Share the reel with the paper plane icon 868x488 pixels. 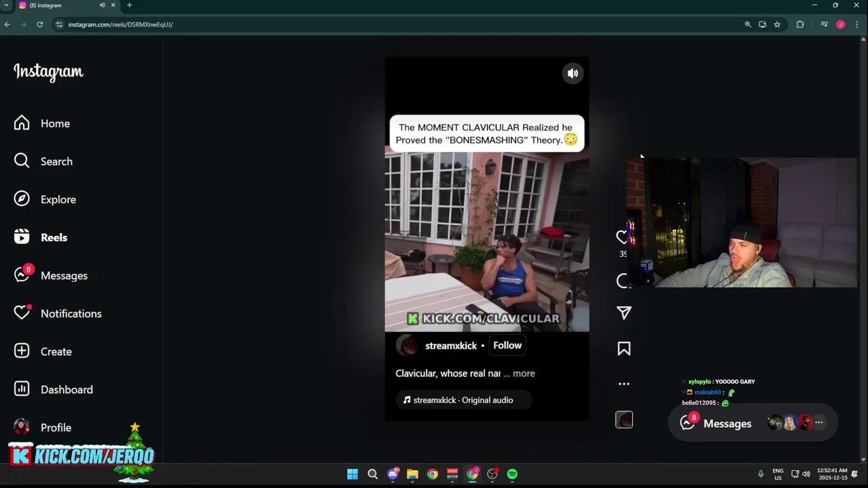click(x=624, y=312)
